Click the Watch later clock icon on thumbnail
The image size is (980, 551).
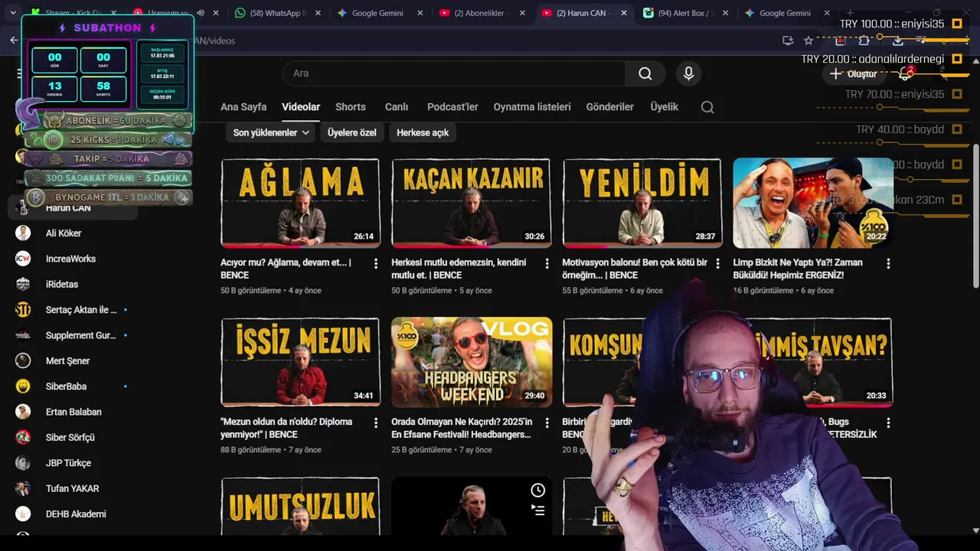(537, 490)
